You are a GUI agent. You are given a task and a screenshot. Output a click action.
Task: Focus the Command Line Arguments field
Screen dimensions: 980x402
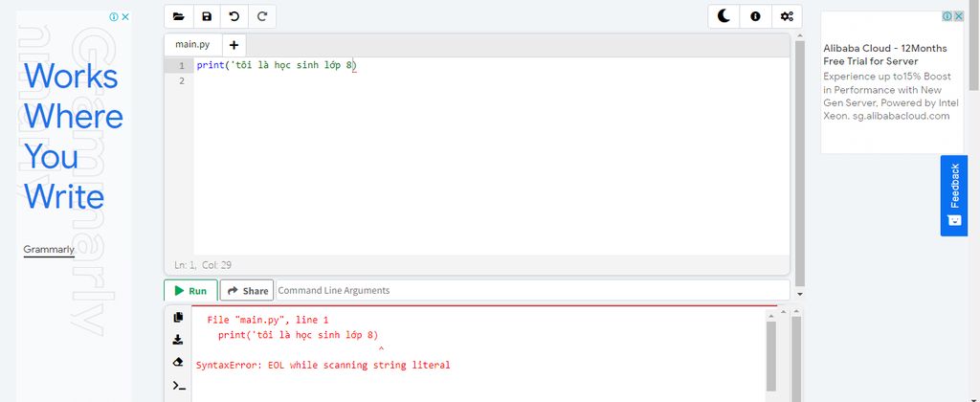click(x=532, y=291)
